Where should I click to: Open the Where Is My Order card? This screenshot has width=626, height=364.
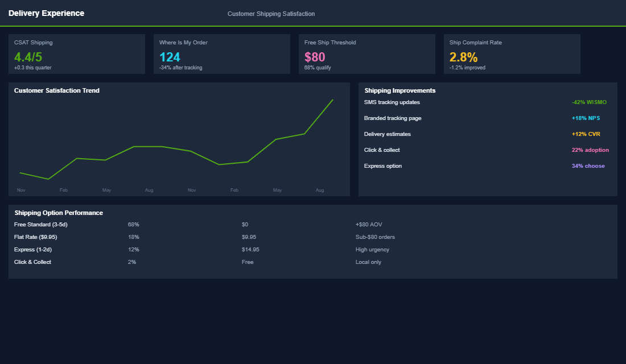tap(222, 54)
